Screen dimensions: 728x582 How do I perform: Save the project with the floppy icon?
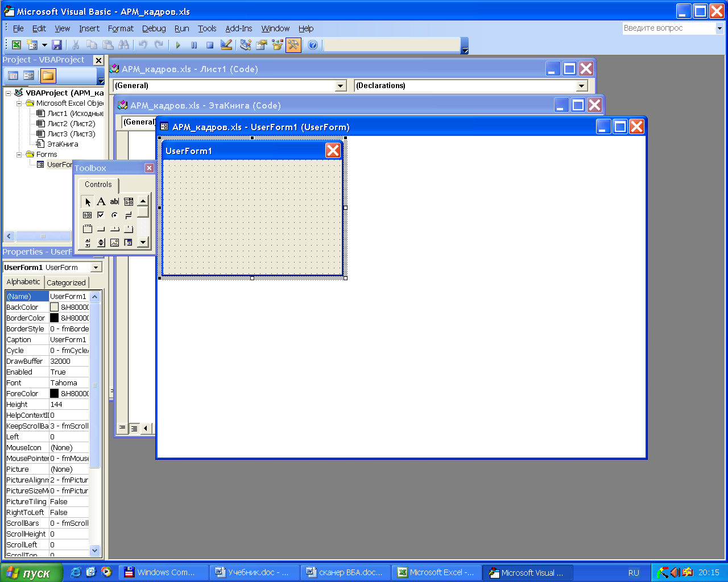pyautogui.click(x=57, y=45)
